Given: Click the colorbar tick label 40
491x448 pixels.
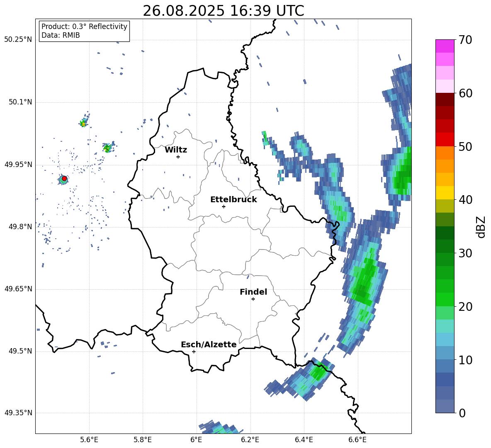Looking at the screenshot, I should [466, 200].
